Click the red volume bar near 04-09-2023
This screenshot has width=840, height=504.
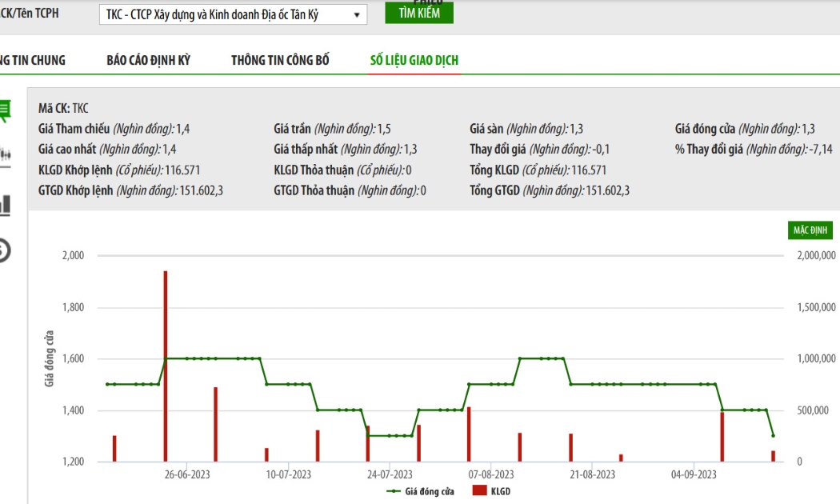[x=722, y=437]
